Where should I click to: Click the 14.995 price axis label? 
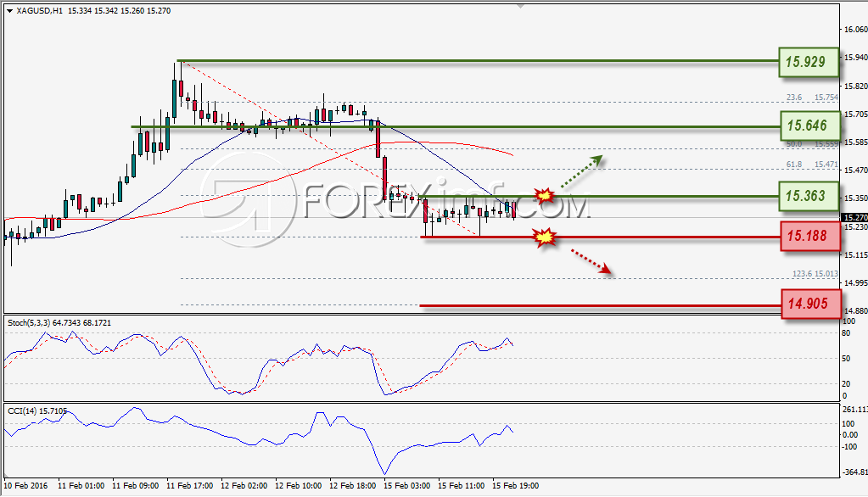point(856,282)
